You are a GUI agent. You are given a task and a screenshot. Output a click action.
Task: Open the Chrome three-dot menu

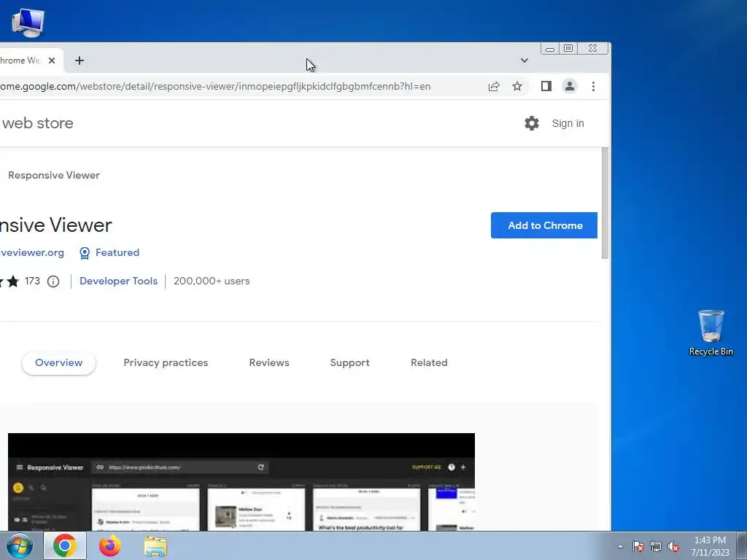coord(593,86)
